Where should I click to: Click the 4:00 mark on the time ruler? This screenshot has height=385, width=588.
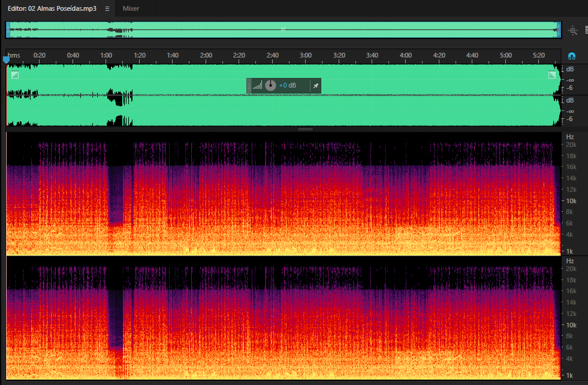[406, 55]
